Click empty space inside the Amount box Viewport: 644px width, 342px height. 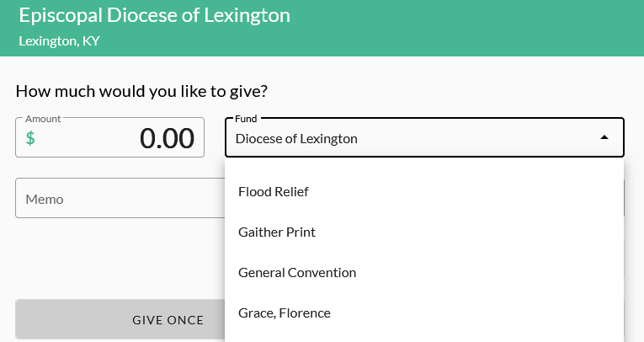[84, 139]
